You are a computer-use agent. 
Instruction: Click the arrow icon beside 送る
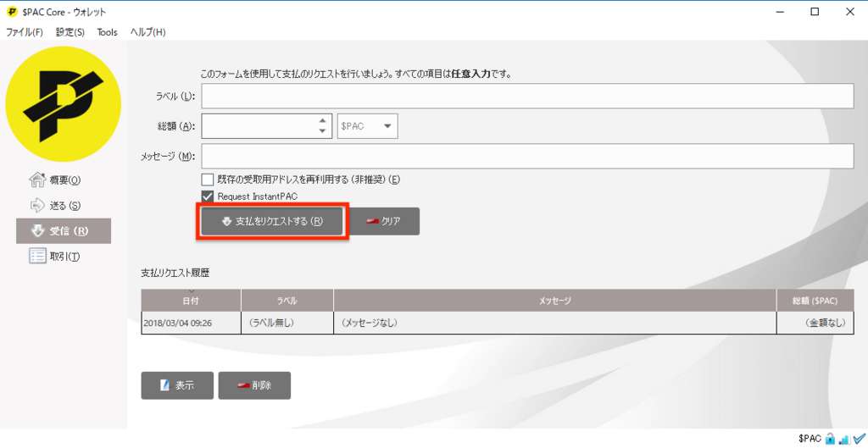coord(37,206)
